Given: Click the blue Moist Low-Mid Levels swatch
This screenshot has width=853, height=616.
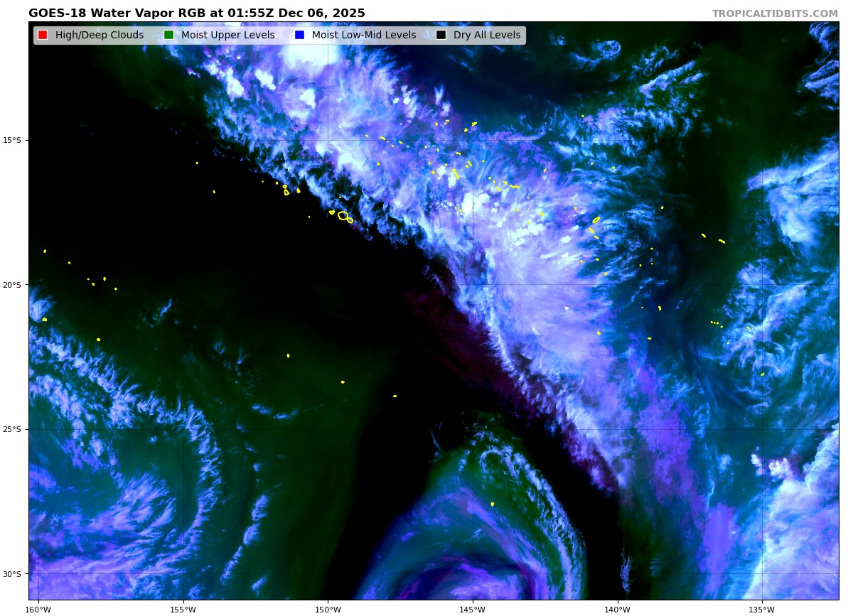Looking at the screenshot, I should point(299,36).
